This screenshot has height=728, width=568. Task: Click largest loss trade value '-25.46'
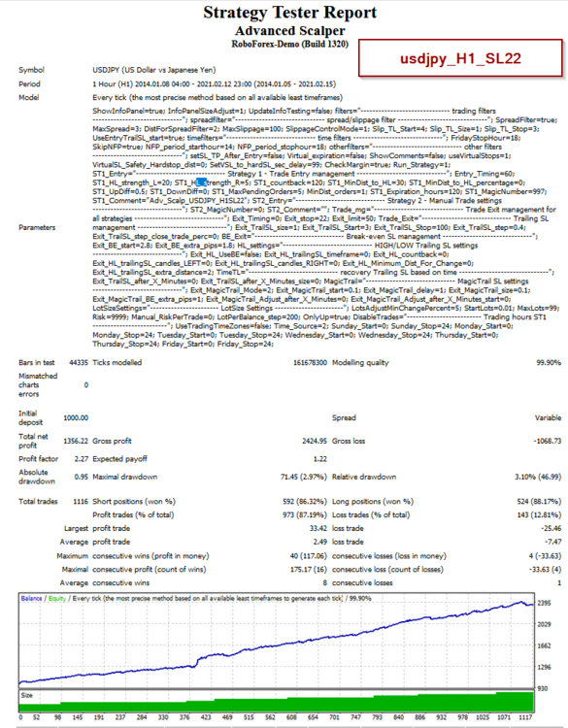551,528
